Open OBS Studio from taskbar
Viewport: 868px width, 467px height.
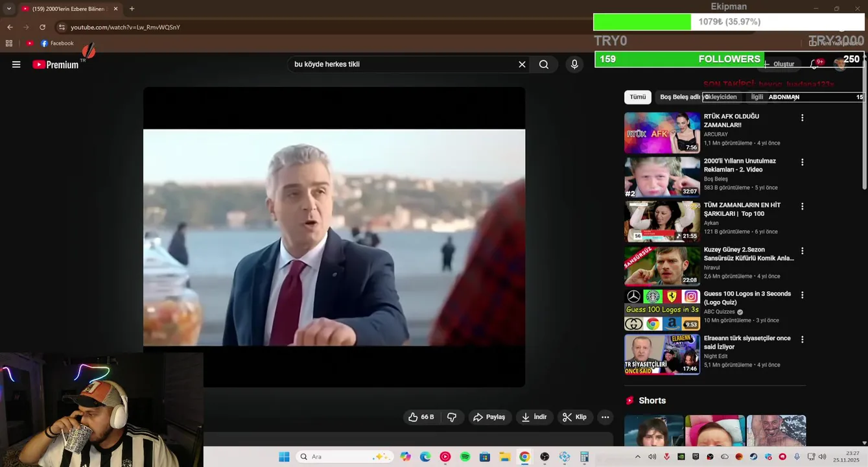point(545,457)
